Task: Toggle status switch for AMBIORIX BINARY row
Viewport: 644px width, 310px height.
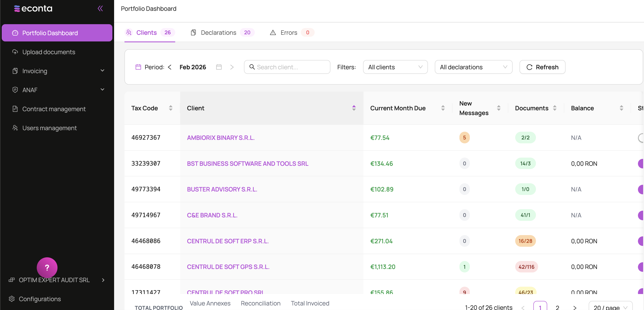Action: click(x=641, y=138)
